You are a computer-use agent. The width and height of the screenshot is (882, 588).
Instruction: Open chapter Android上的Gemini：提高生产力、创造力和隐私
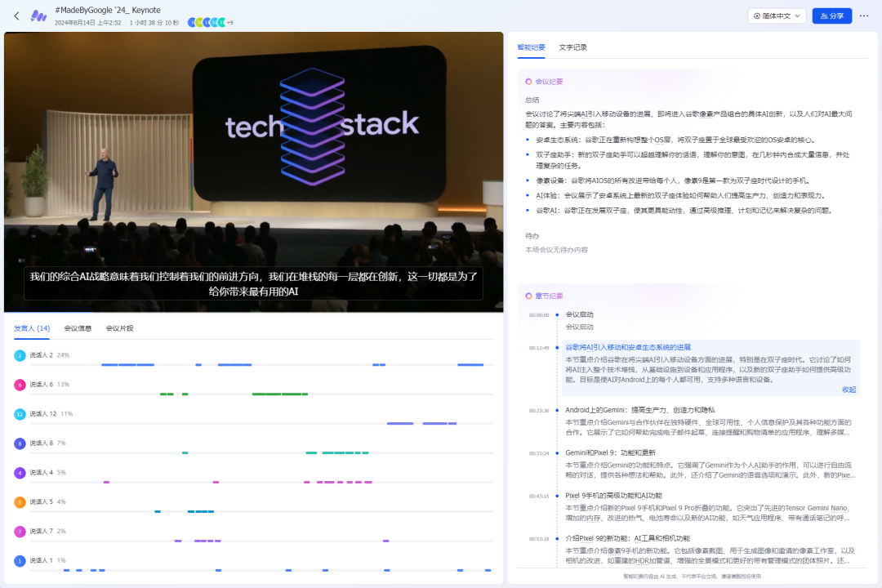click(x=640, y=410)
